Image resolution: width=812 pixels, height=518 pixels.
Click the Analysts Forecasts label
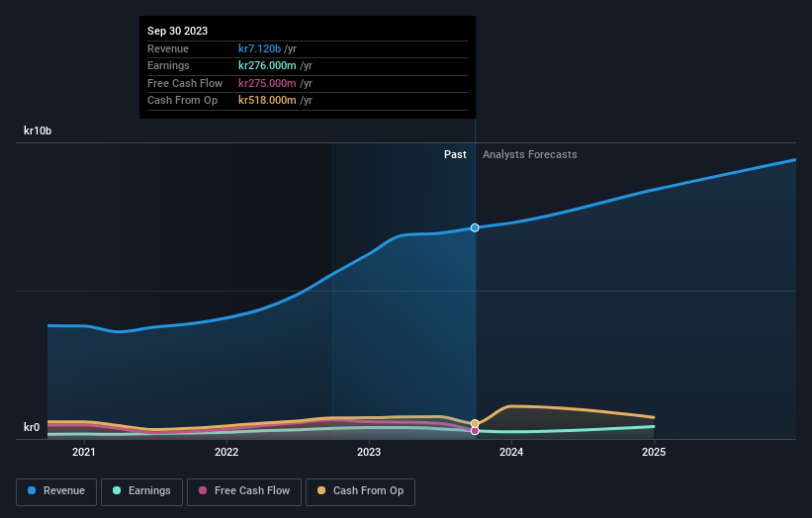(530, 154)
